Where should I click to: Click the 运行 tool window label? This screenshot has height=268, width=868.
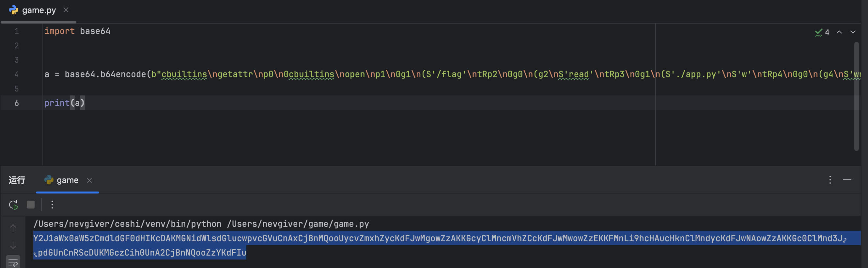17,180
